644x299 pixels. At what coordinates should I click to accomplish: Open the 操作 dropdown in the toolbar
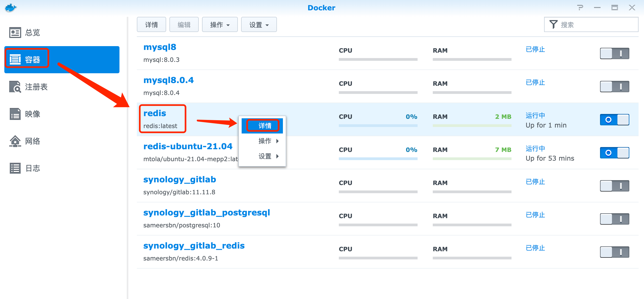(220, 25)
